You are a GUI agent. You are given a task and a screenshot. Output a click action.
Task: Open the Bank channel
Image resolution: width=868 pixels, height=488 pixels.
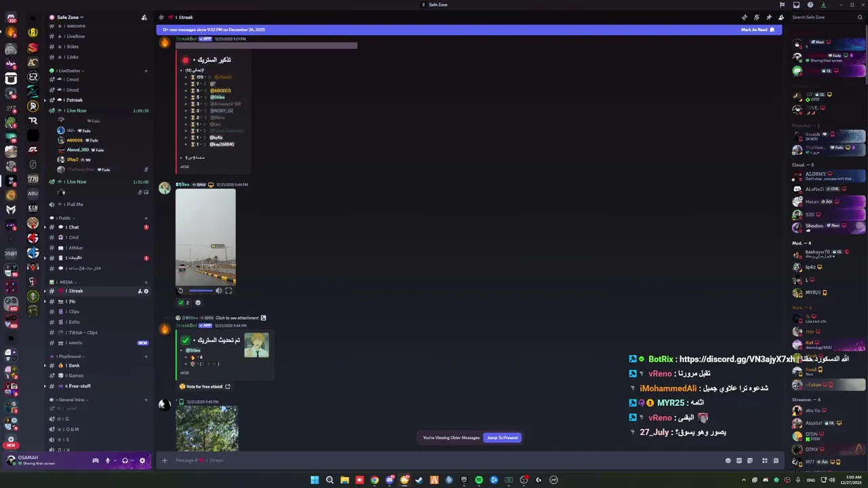(98, 365)
